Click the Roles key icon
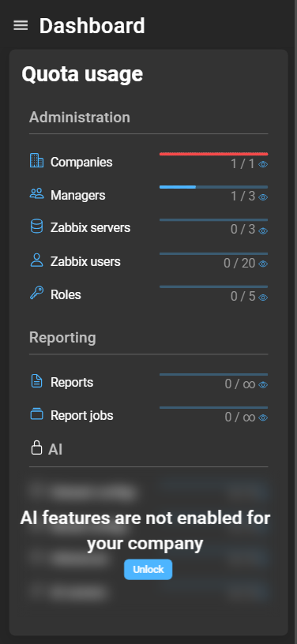297x644 pixels. click(36, 294)
